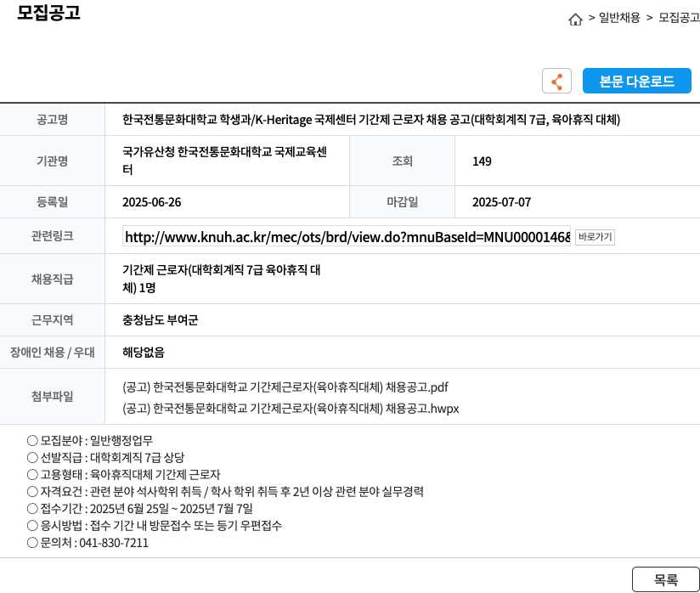
Task: Click the home icon in the breadcrumb
Action: (x=575, y=19)
